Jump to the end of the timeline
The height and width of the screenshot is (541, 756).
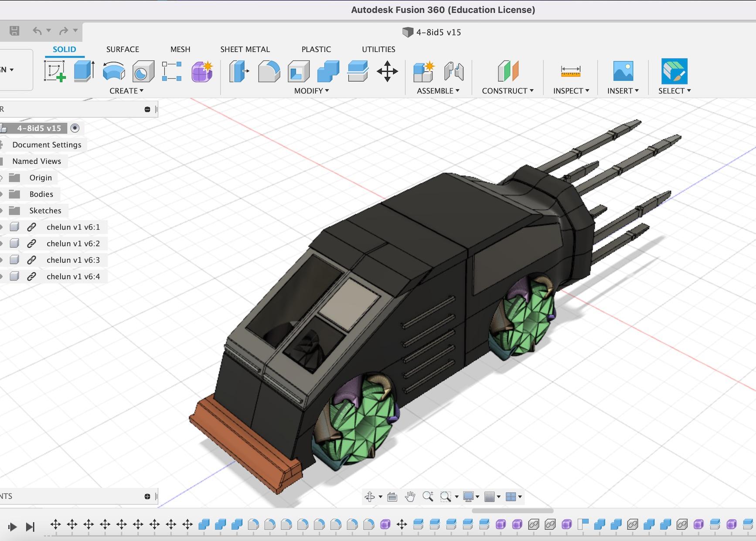30,527
